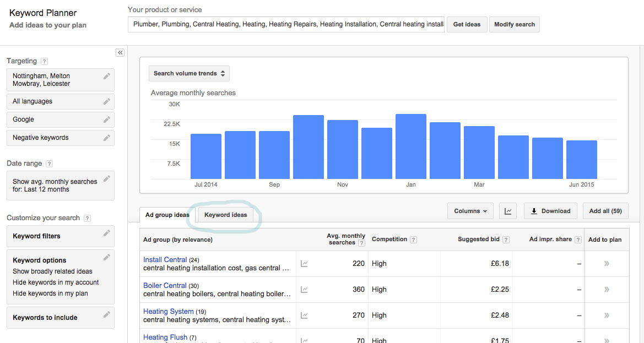Edit Keywords to include pencil icon
The height and width of the screenshot is (343, 644).
pos(107,314)
